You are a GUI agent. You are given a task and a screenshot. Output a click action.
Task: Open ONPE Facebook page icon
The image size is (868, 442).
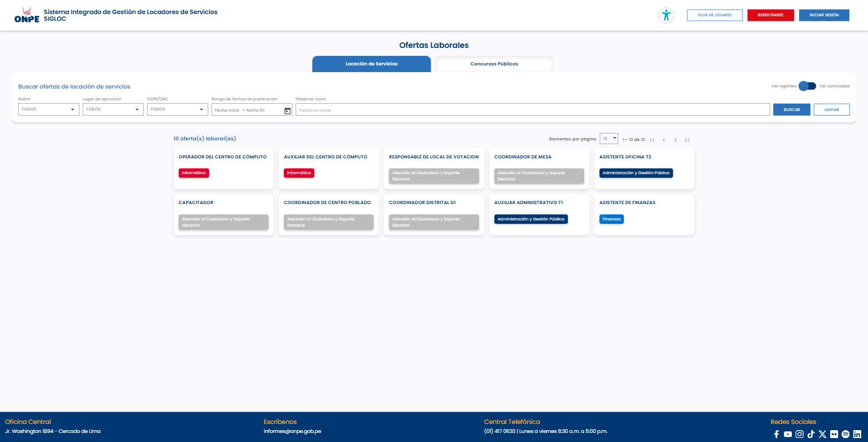(x=777, y=434)
